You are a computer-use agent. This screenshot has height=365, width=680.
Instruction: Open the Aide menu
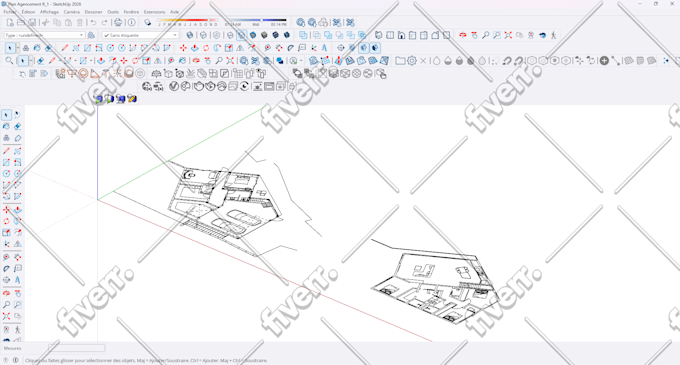[174, 12]
